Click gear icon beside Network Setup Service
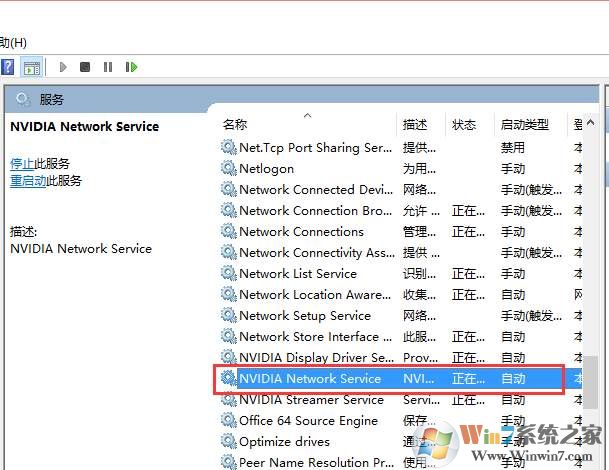Viewport: 609px width, 470px height. point(228,315)
